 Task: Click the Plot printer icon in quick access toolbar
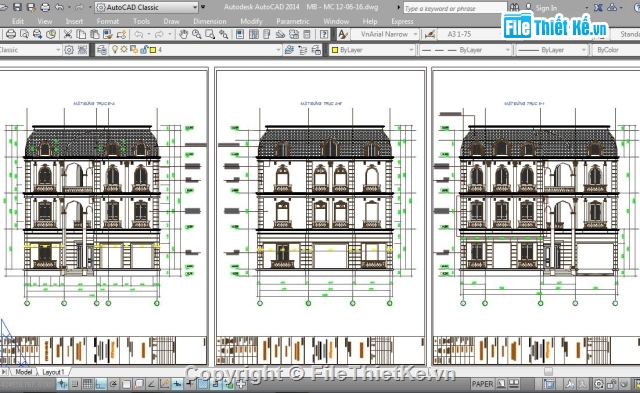(45, 7)
